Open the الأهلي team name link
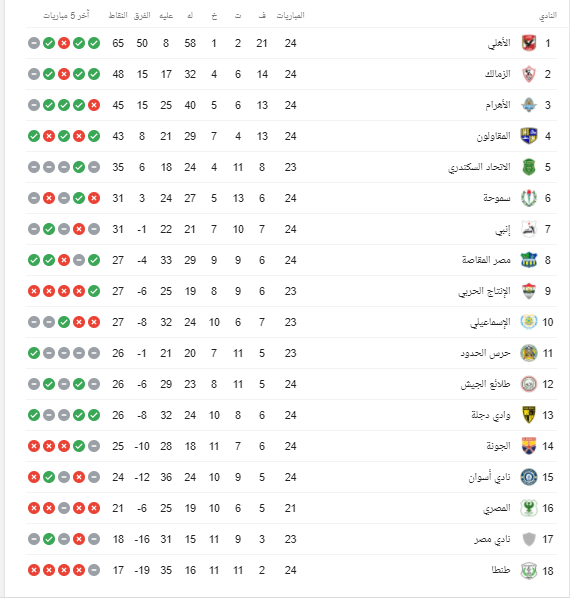The width and height of the screenshot is (570, 602). (x=499, y=43)
